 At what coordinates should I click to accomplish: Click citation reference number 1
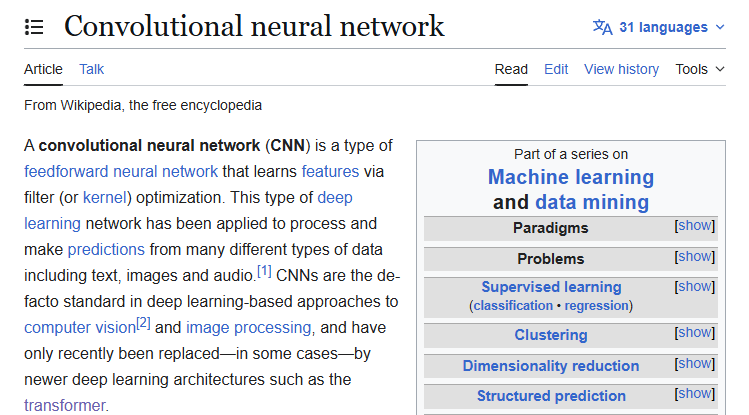pos(264,271)
